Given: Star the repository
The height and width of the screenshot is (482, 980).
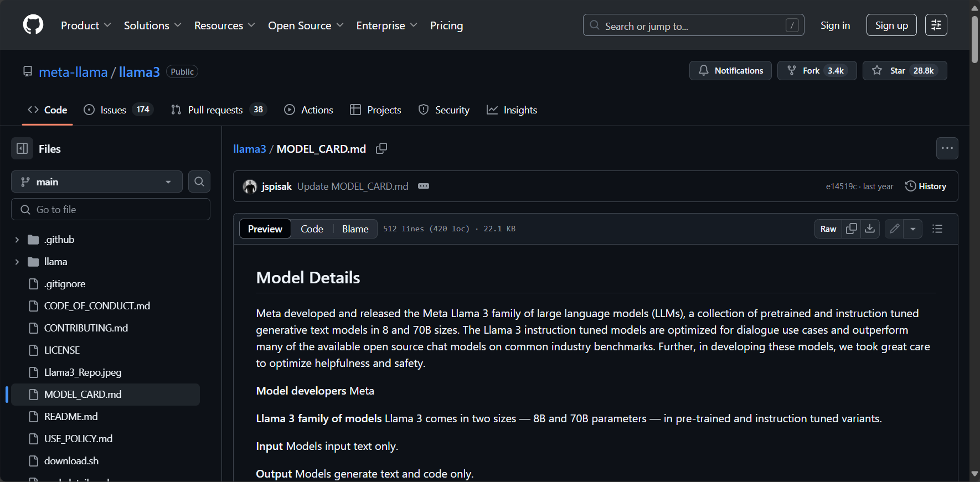Looking at the screenshot, I should tap(905, 70).
